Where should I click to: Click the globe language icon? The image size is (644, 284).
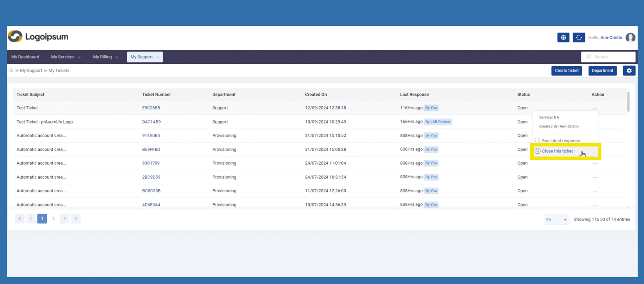coord(563,38)
